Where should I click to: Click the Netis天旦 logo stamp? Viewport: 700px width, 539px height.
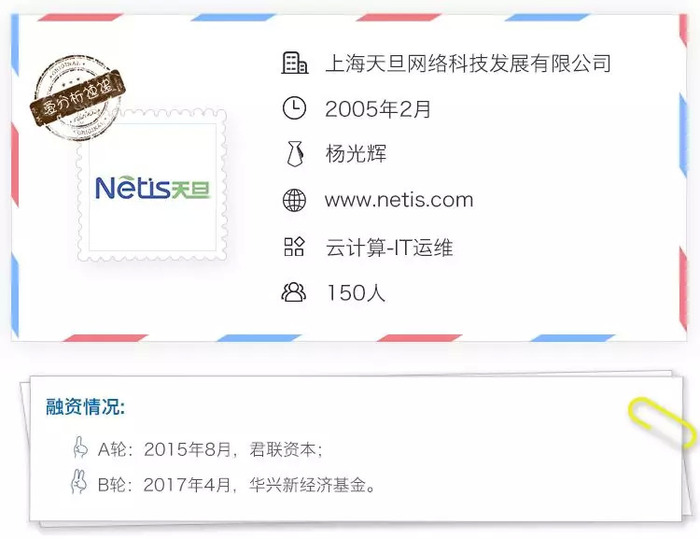152,186
